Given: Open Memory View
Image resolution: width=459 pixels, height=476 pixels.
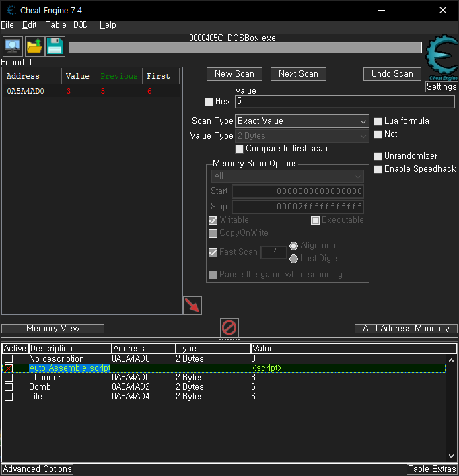Looking at the screenshot, I should pos(52,328).
